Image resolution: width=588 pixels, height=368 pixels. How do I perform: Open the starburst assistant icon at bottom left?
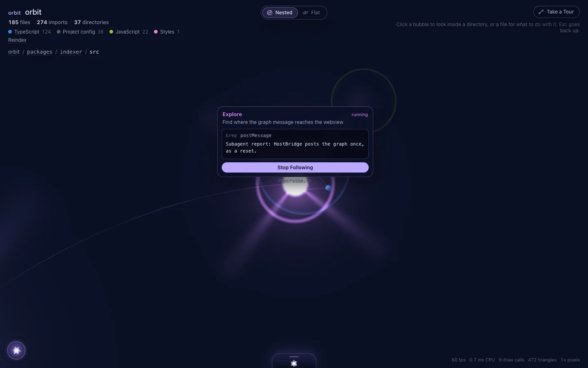tap(16, 350)
